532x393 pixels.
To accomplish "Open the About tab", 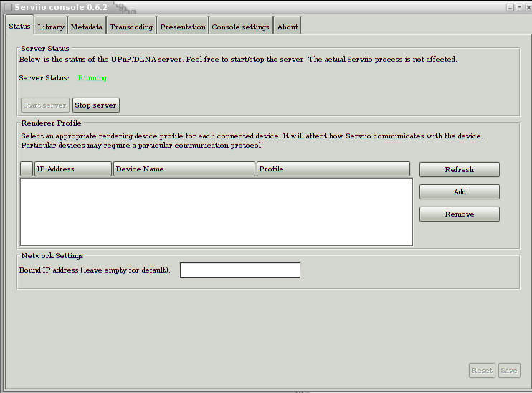I will point(288,27).
